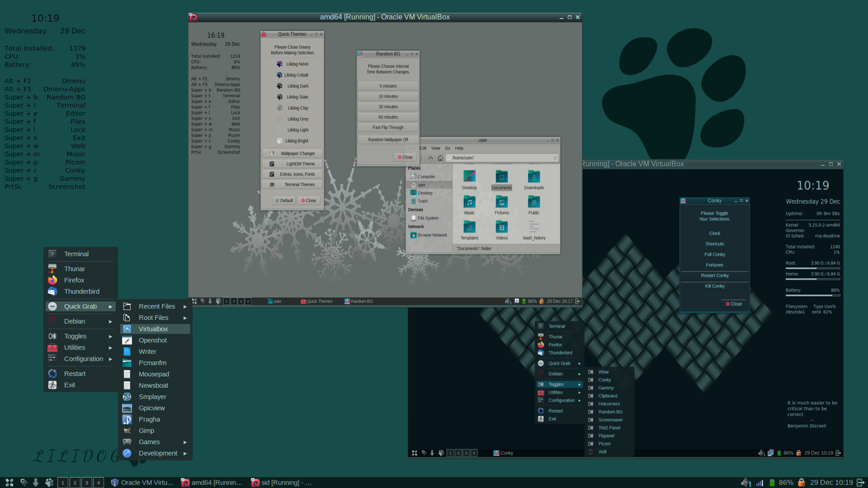Screen dimensions: 868x488
Task: Click the volume icon in host system tray
Action: (x=746, y=483)
